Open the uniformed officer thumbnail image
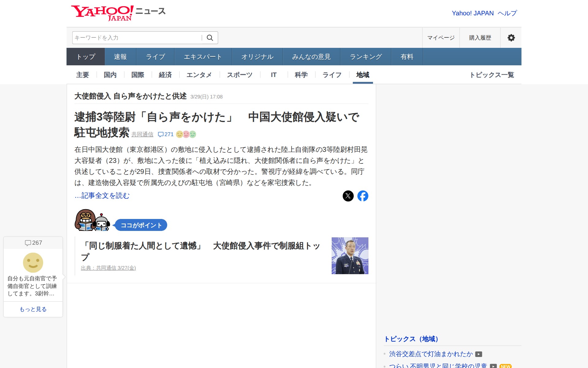Screen dimensions: 588x368 (x=350, y=256)
